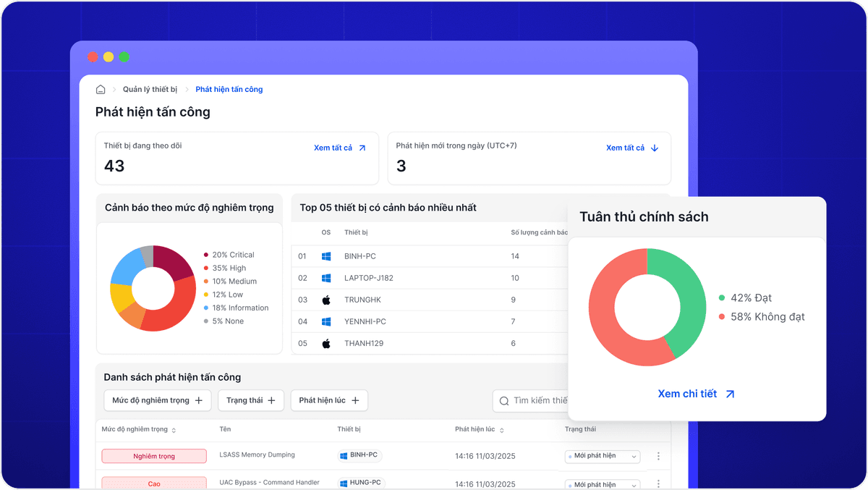Click the Windows icon next to YENNHI-PC
Viewport: 868px width, 490px height.
(x=326, y=321)
